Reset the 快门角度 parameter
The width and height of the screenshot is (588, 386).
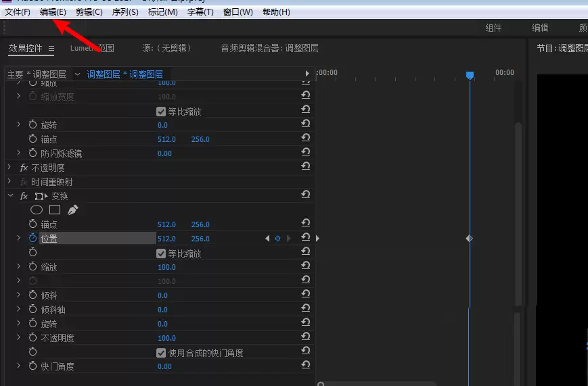point(306,364)
